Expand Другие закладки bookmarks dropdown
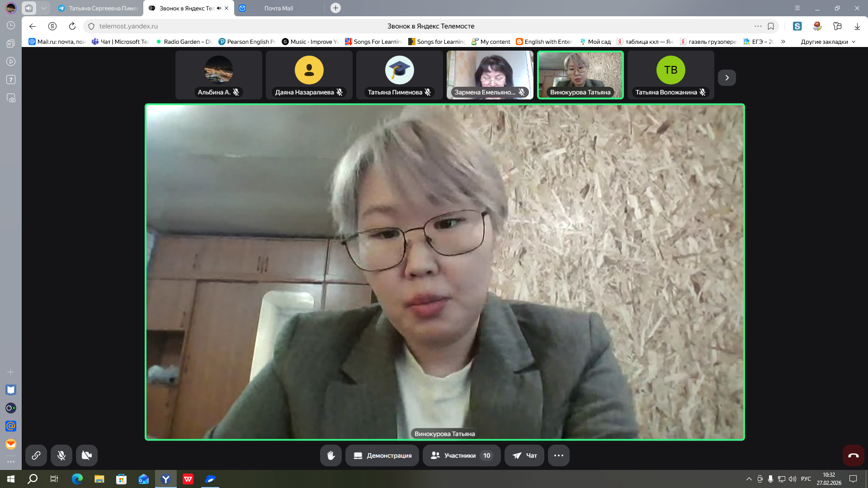 [828, 42]
